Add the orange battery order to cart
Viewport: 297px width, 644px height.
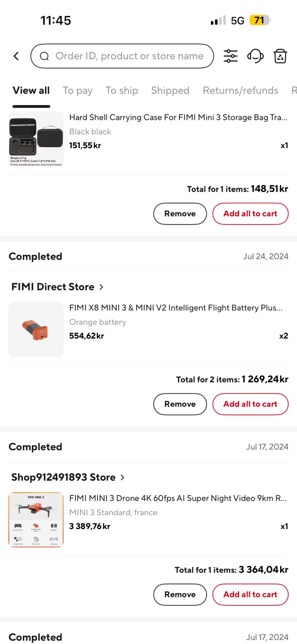click(x=250, y=404)
